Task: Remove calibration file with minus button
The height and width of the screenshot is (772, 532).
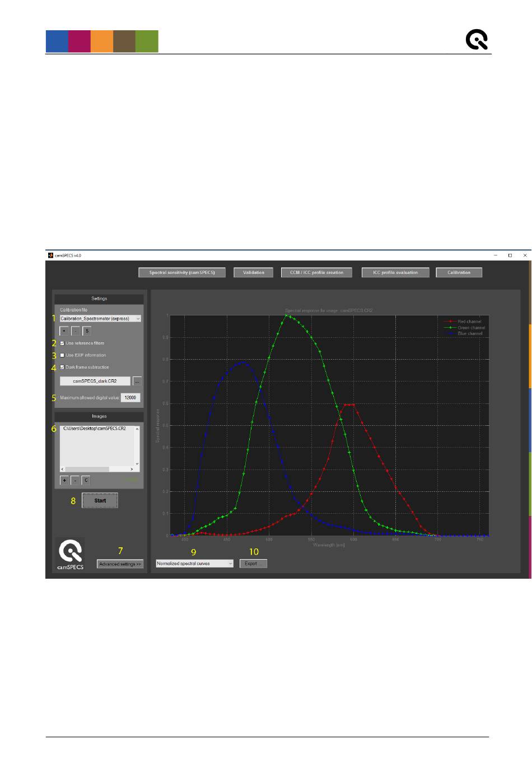Action: (76, 331)
